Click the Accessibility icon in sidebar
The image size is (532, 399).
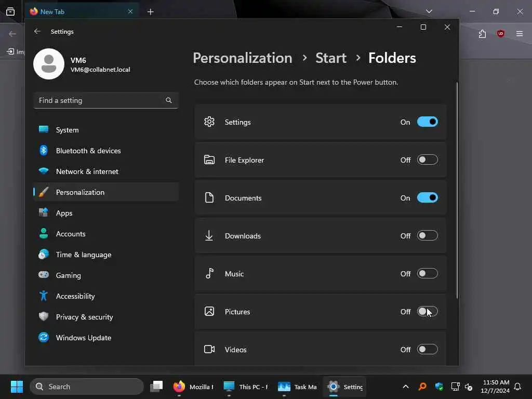click(x=44, y=296)
